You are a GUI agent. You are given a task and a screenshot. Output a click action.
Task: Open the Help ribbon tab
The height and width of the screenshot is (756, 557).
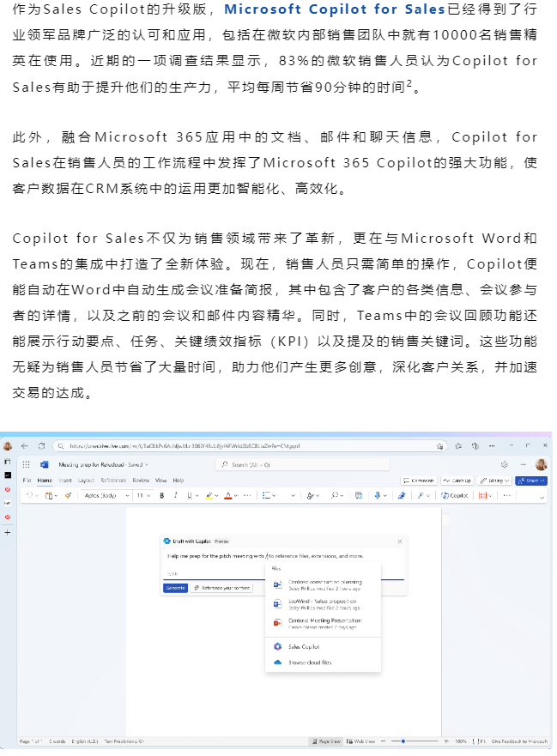click(x=179, y=481)
